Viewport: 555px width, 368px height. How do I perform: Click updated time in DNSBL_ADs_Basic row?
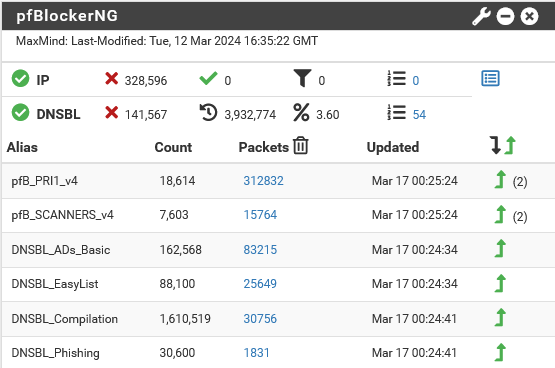[x=414, y=250]
